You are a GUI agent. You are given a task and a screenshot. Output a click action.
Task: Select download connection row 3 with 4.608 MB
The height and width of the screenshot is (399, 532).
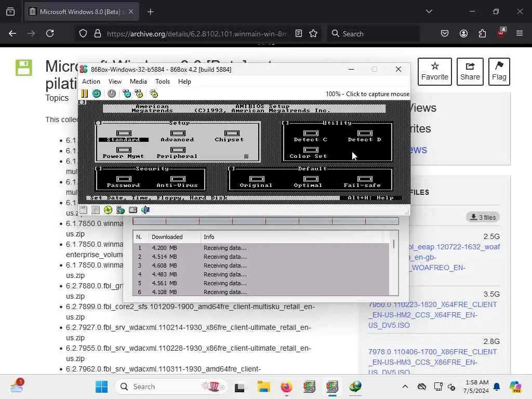(x=261, y=265)
